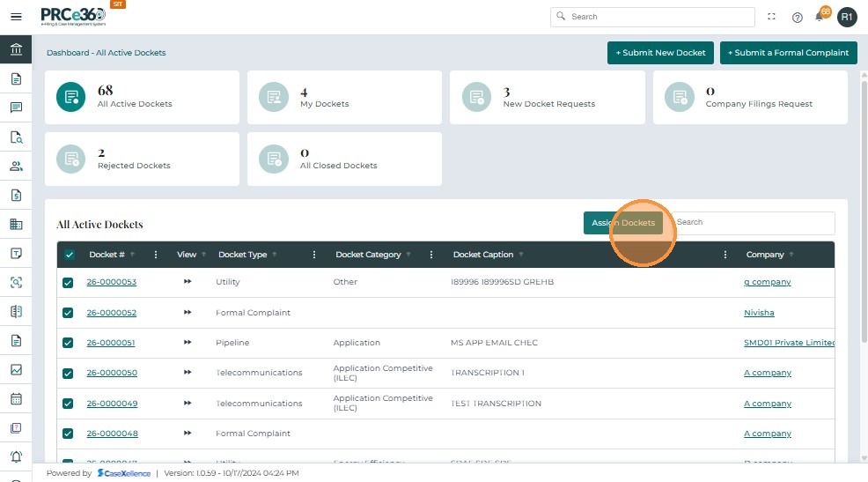868x482 pixels.
Task: Toggle fullscreen mode icon in header
Action: 772,17
